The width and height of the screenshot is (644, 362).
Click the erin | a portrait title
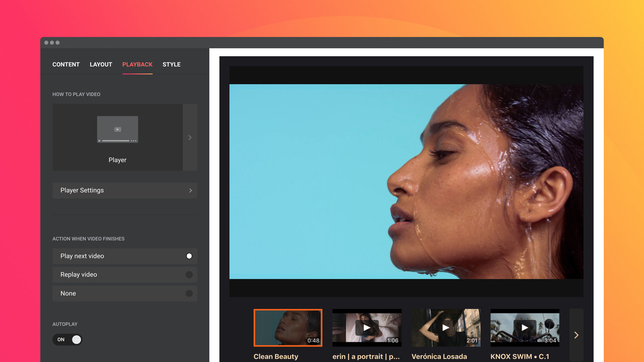366,356
